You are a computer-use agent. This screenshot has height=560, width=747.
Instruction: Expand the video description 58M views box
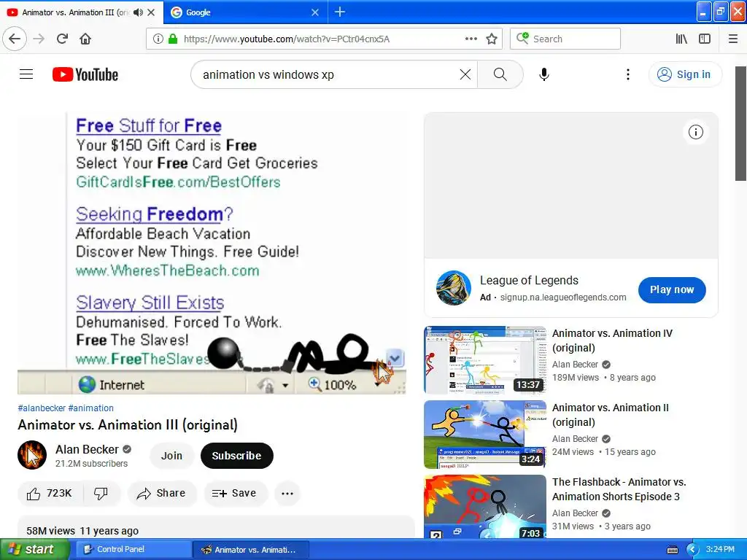click(x=216, y=527)
